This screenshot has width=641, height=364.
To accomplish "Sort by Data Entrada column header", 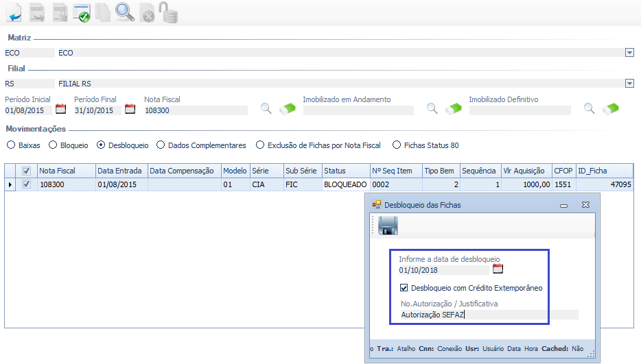I will [x=121, y=171].
